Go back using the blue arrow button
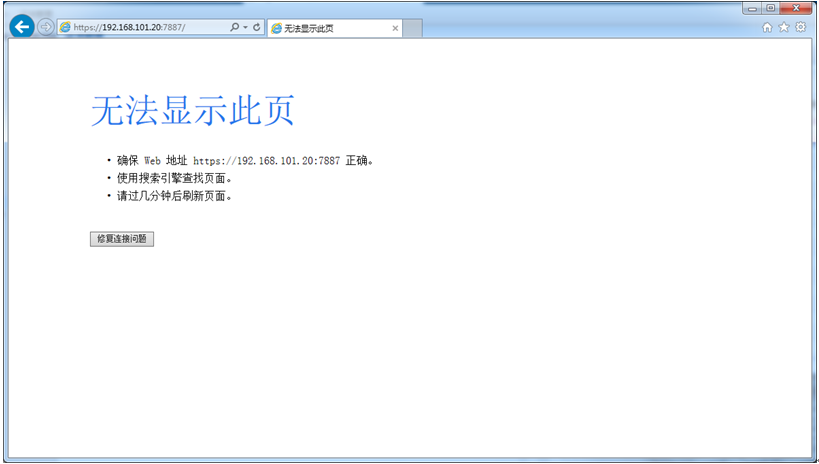The image size is (819, 464). point(22,27)
